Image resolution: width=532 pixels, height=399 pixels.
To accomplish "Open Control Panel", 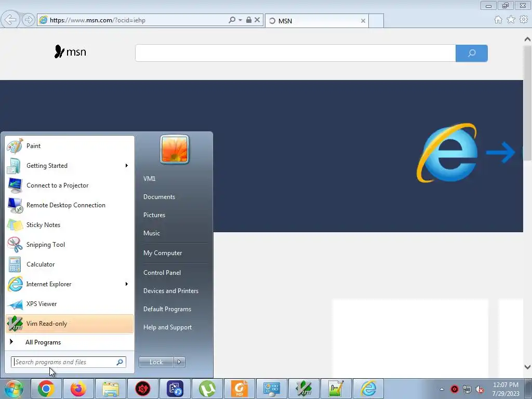I will click(162, 273).
